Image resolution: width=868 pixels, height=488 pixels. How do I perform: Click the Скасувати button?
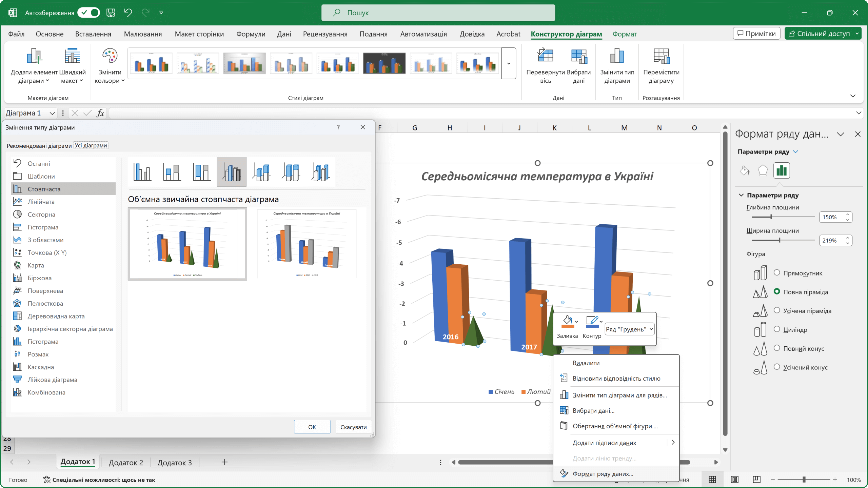point(353,427)
